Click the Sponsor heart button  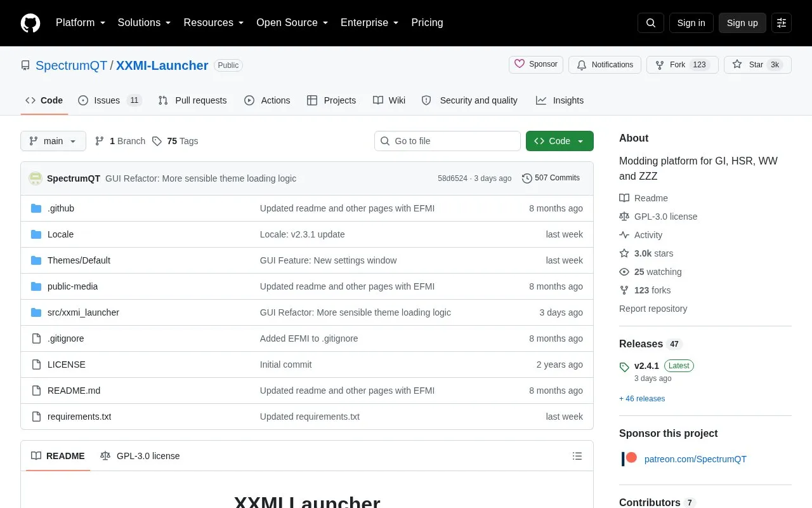[536, 65]
